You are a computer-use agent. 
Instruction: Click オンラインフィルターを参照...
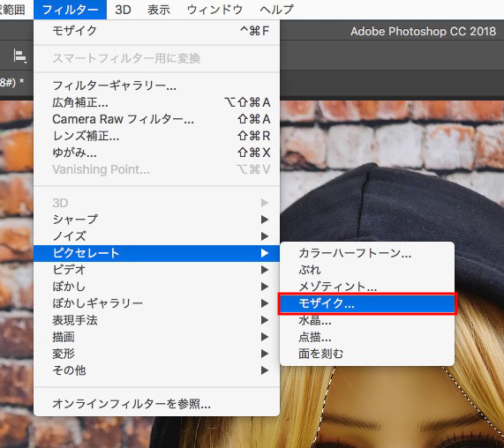156,403
